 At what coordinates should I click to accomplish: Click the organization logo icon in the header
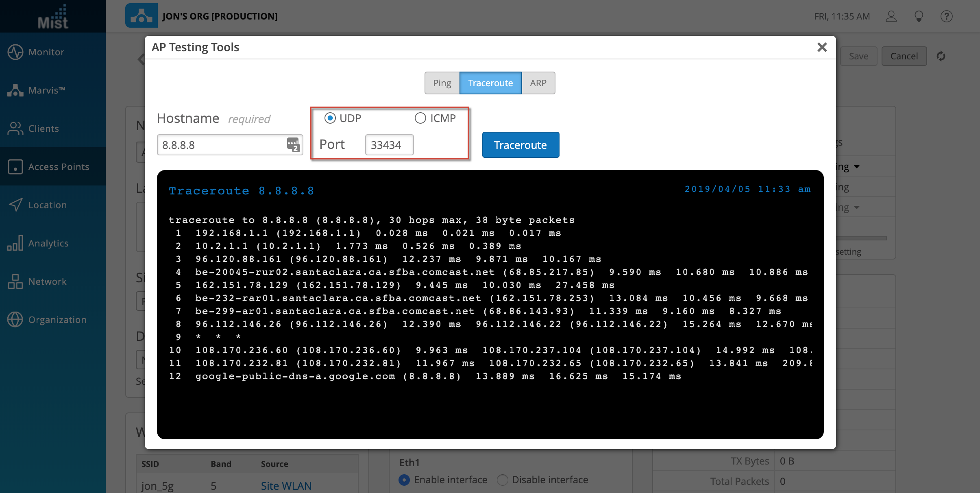[x=141, y=16]
